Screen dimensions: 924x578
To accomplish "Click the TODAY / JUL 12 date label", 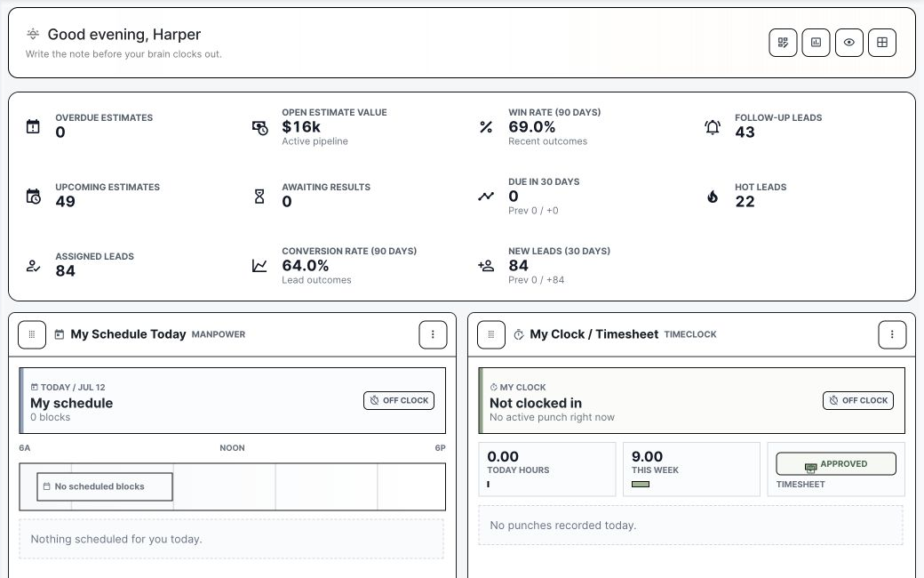I will [x=73, y=388].
